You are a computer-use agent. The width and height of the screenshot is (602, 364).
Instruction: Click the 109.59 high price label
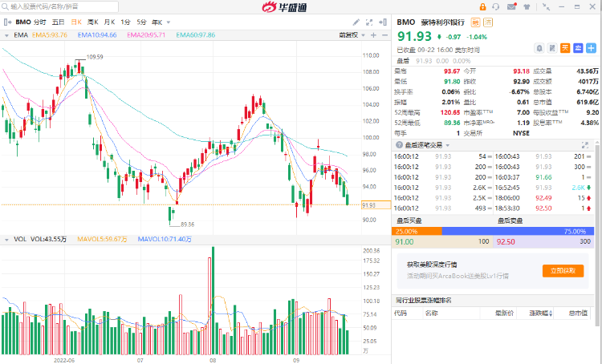pos(95,57)
